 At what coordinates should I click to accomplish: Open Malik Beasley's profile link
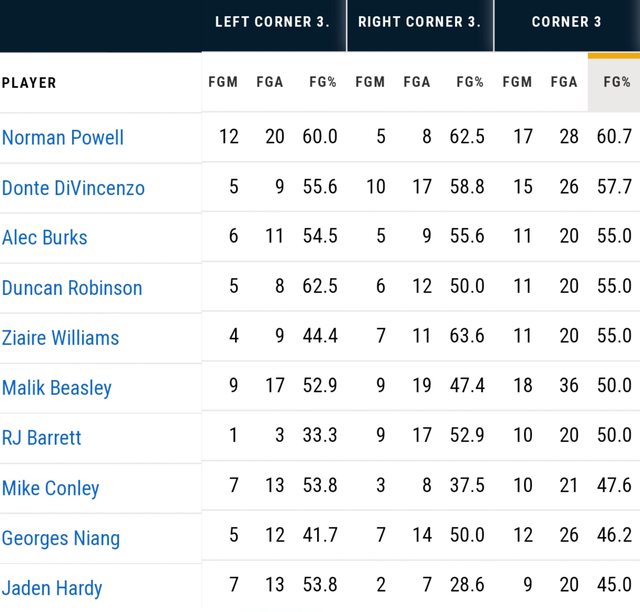tap(57, 387)
